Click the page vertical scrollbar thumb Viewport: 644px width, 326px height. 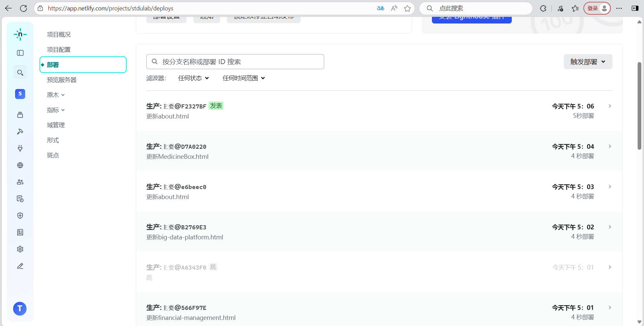[x=639, y=106]
